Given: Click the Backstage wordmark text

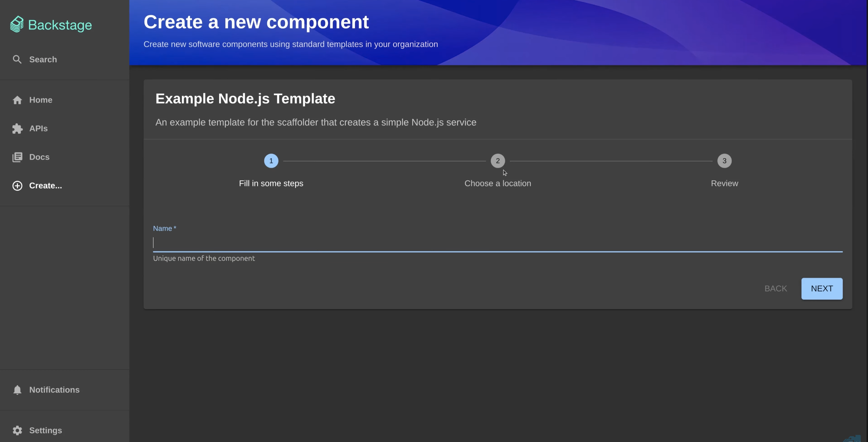Looking at the screenshot, I should pos(60,25).
